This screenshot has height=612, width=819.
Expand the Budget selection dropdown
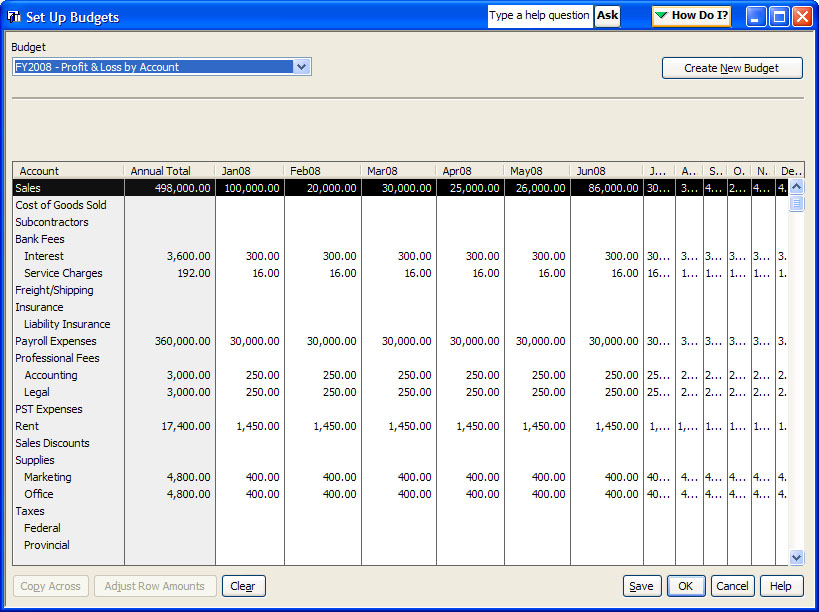point(301,67)
